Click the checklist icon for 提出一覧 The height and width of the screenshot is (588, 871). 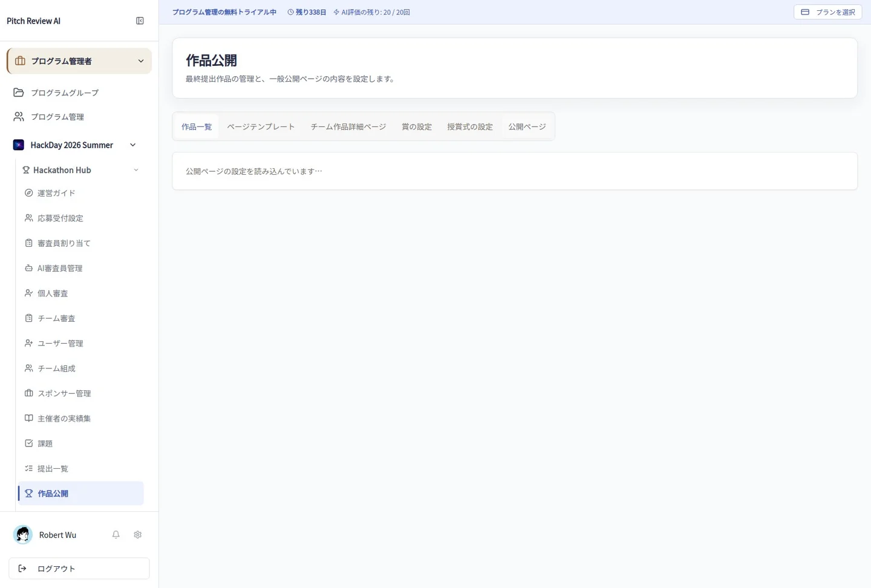[x=28, y=469]
